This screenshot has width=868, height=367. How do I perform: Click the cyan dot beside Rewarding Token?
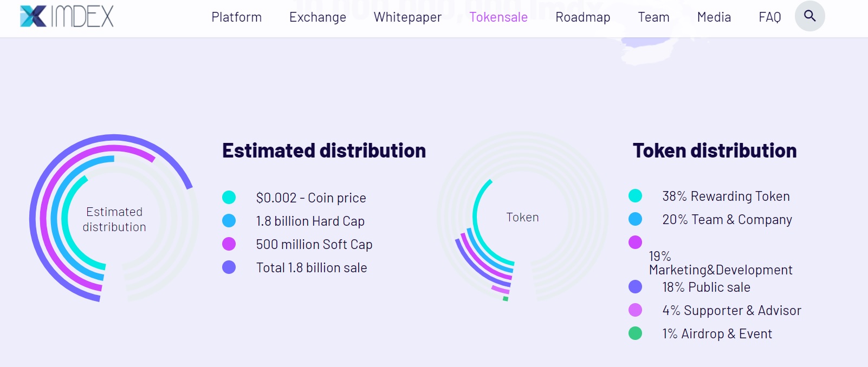(x=636, y=196)
